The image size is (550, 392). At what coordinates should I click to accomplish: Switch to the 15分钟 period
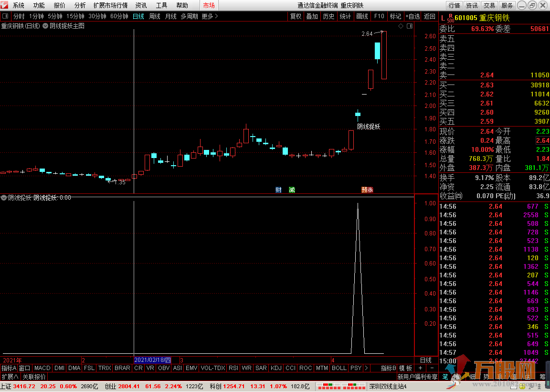75,16
